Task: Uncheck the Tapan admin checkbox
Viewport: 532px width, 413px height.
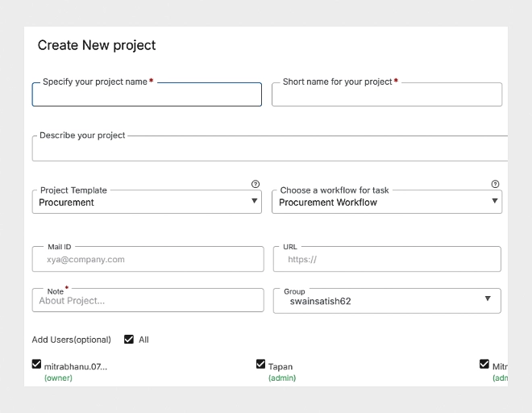Action: pyautogui.click(x=260, y=365)
